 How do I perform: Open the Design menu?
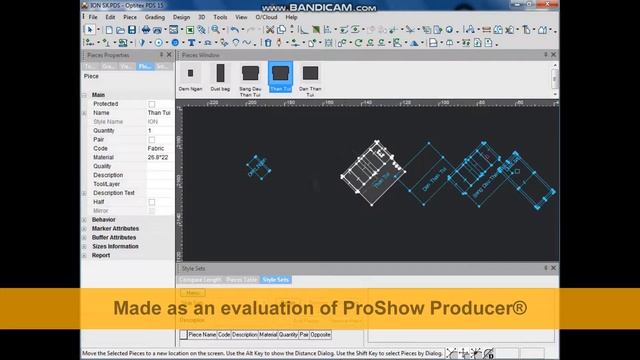[181, 17]
